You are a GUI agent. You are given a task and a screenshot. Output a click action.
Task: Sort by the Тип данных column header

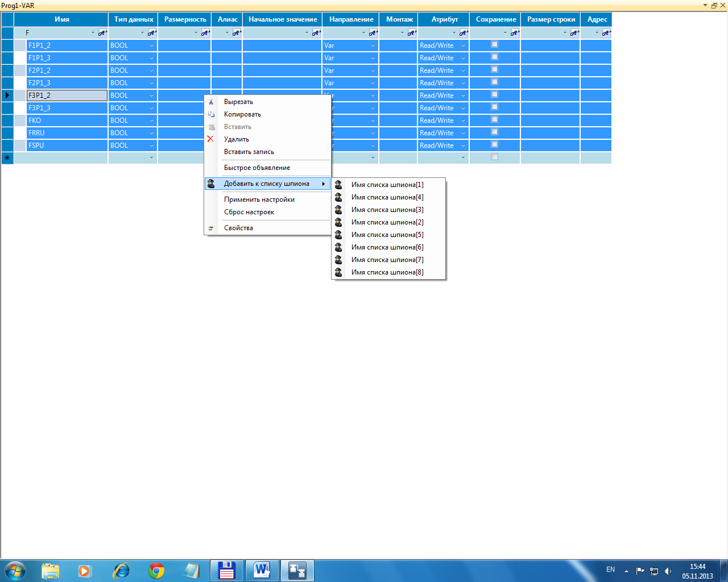coord(133,19)
